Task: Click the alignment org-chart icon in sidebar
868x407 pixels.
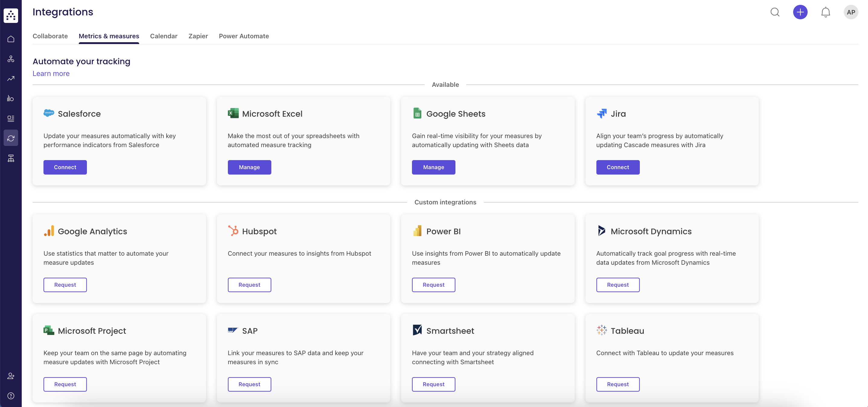Action: coord(11,158)
